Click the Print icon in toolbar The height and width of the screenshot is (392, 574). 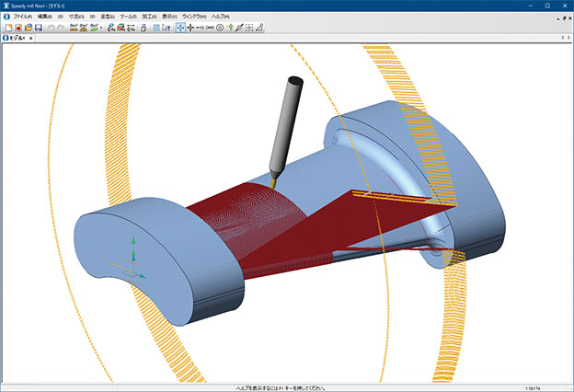[143, 28]
